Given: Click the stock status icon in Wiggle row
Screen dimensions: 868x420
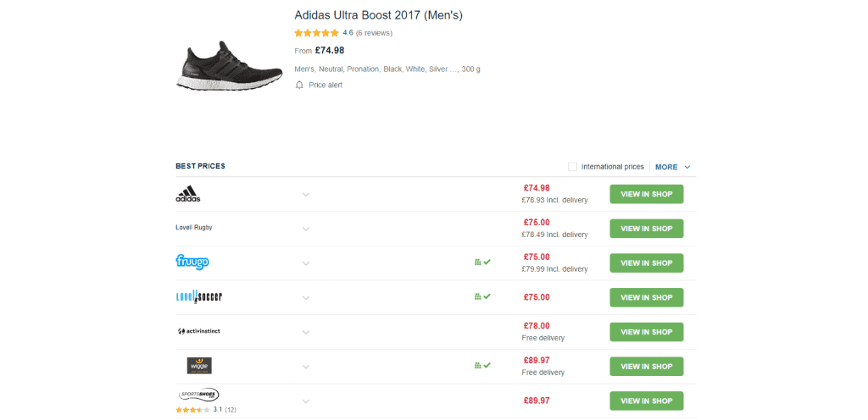Looking at the screenshot, I should pos(482,365).
